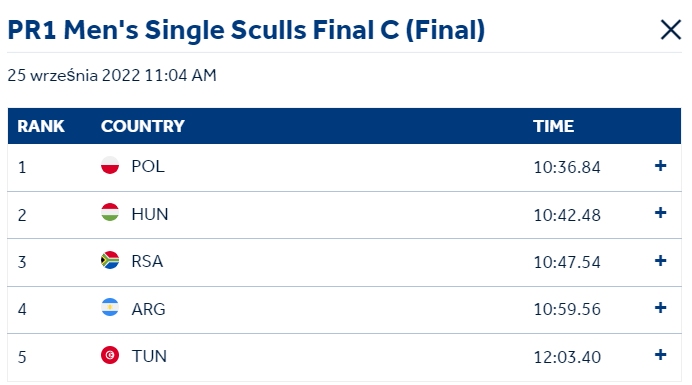Screen dimensions: 692x385
Task: Select the RANK column header
Action: click(41, 126)
